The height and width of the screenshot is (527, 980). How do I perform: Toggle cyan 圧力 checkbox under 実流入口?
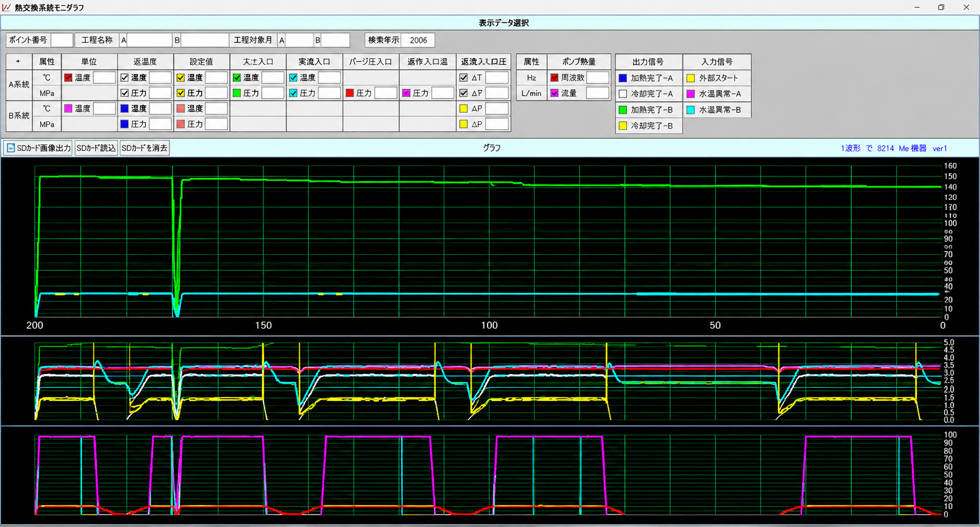[x=293, y=93]
